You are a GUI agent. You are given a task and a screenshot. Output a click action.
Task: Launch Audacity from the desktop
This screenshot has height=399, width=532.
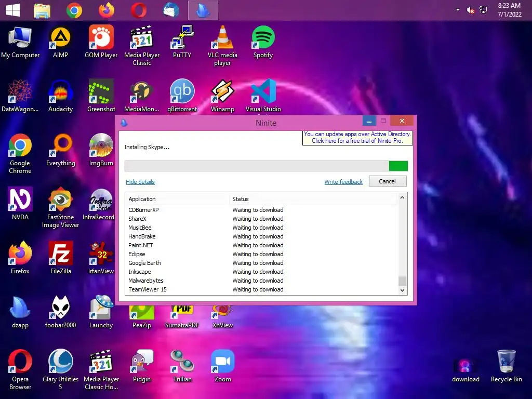pyautogui.click(x=60, y=96)
